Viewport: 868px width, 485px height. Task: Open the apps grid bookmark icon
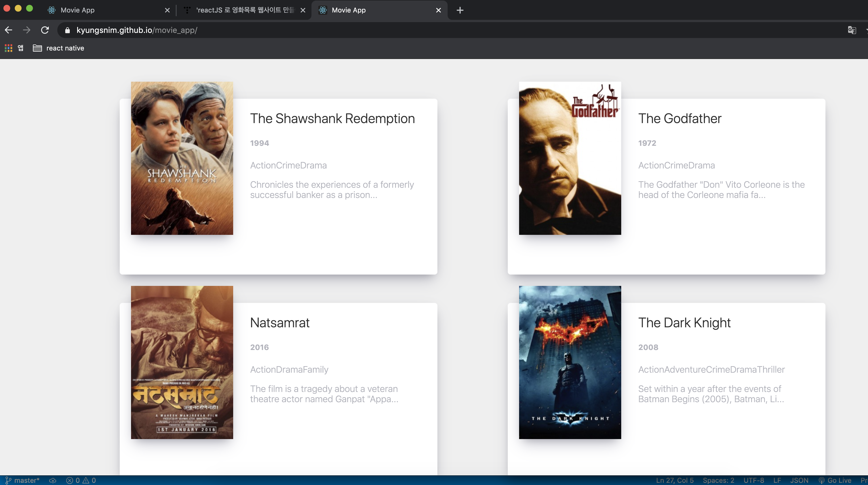[x=9, y=48]
